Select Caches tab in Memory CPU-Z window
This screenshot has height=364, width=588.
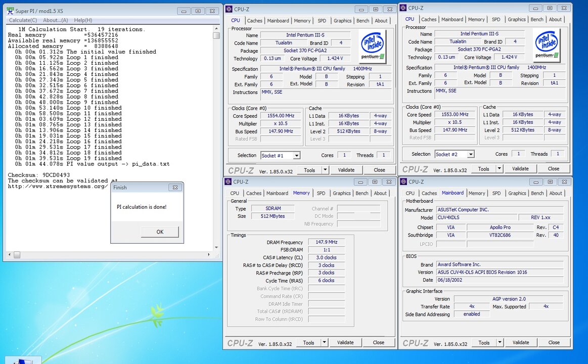[x=254, y=193]
